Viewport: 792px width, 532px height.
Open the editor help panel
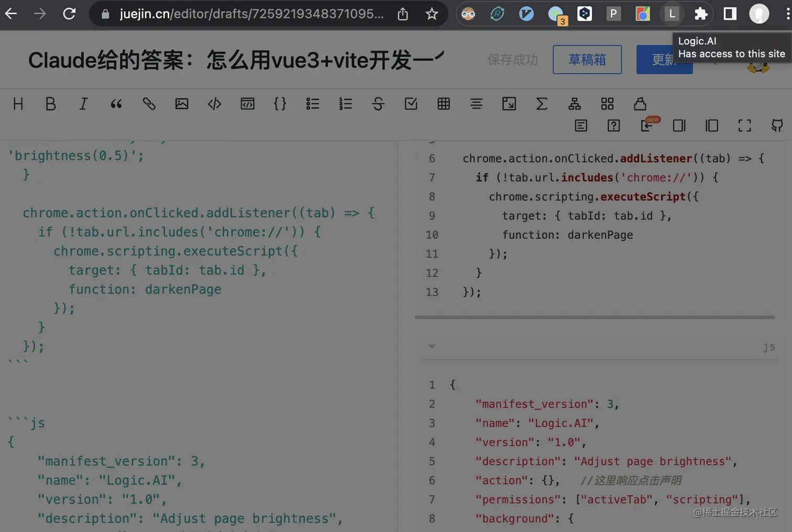click(x=613, y=126)
